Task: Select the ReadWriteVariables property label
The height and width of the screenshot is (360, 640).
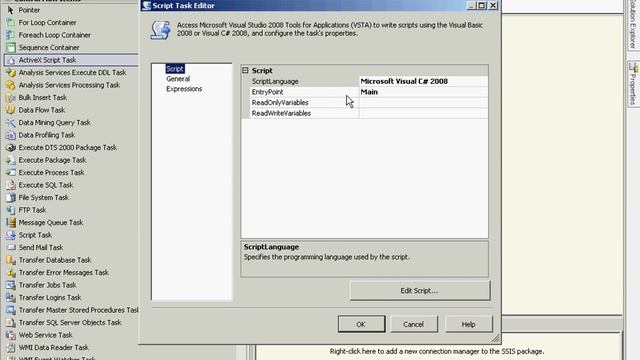Action: 281,113
